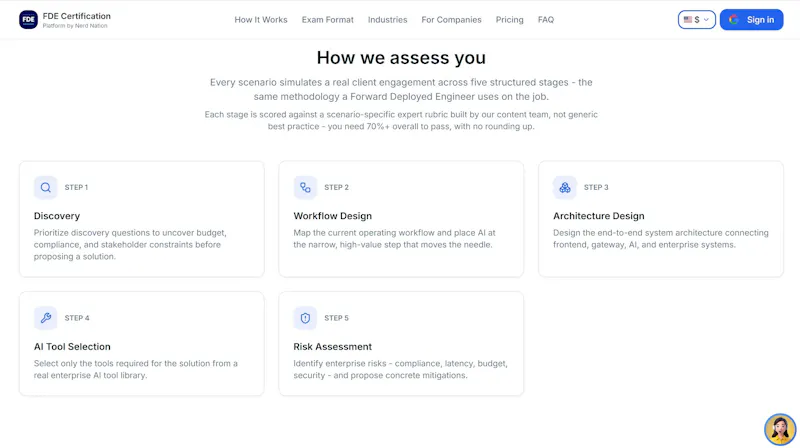The height and width of the screenshot is (448, 800).
Task: Click the STEP 5 label
Action: coord(336,318)
